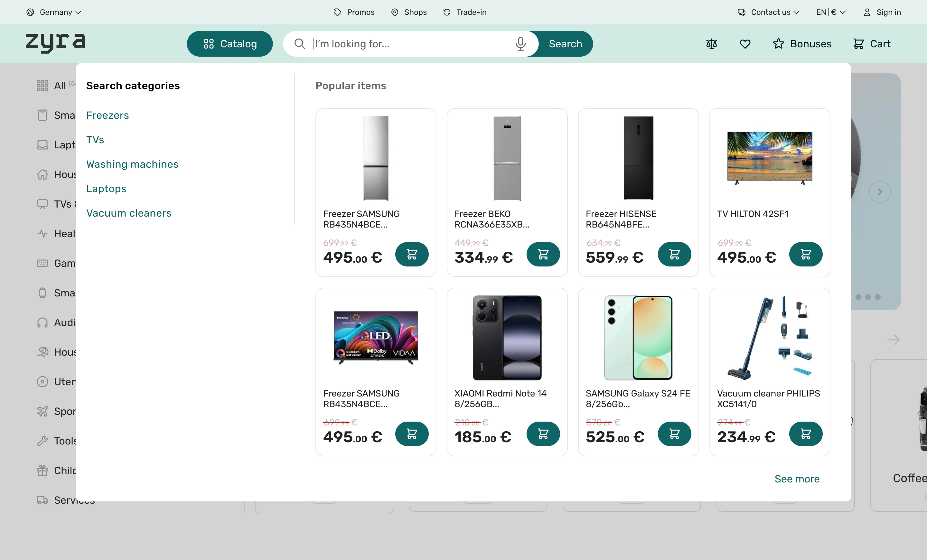
Task: Click 'Vacuum cleaner PHILIPS XC5141/0' title
Action: (x=768, y=398)
